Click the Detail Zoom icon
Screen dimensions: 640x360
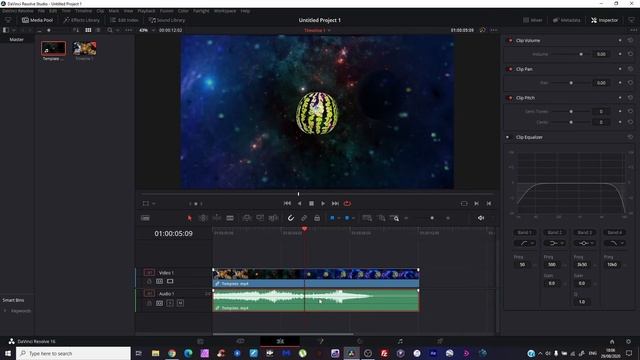[381, 218]
